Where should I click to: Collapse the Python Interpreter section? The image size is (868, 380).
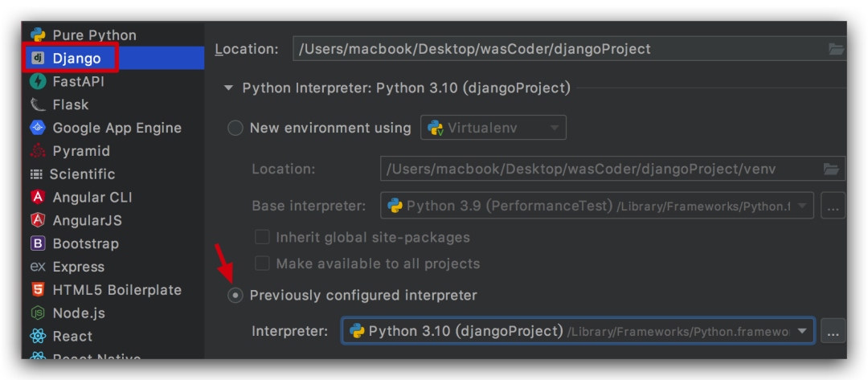228,88
